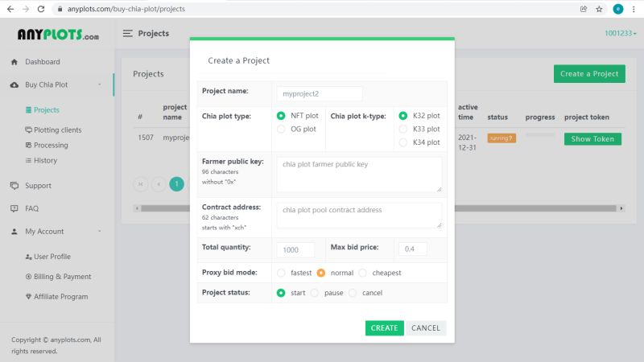Click the share page icon in address bar
Screen dimensions: 644x362
[x=584, y=9]
